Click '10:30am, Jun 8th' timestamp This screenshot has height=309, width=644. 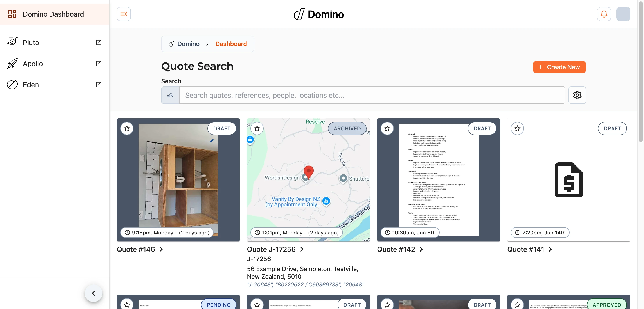(x=410, y=232)
